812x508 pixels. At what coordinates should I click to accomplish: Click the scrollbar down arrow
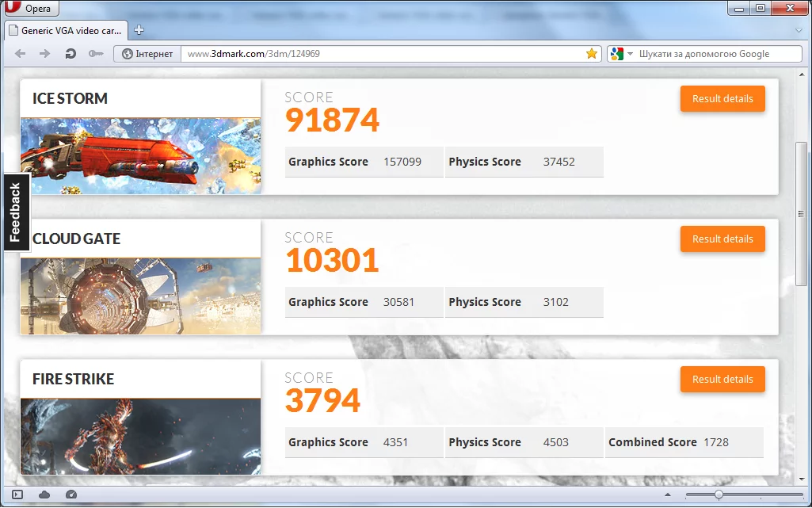point(802,479)
